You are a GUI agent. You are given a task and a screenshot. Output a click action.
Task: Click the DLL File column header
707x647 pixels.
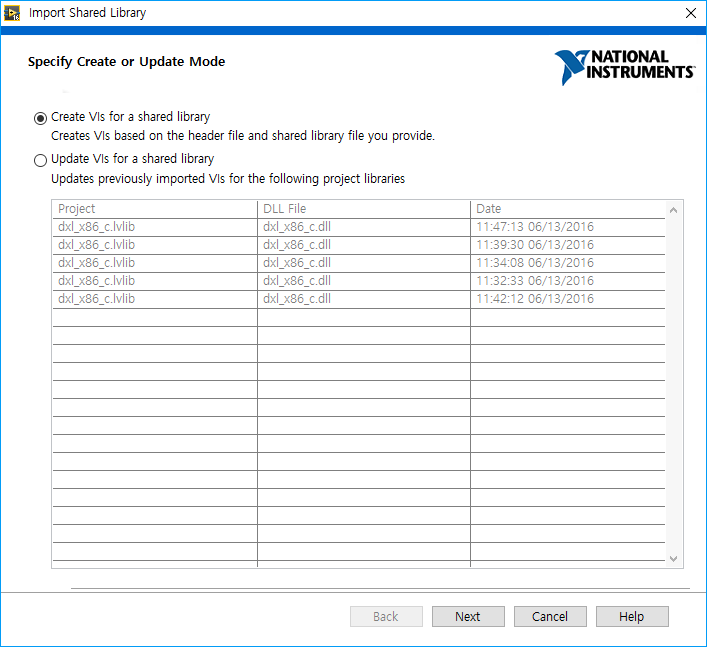click(x=363, y=209)
